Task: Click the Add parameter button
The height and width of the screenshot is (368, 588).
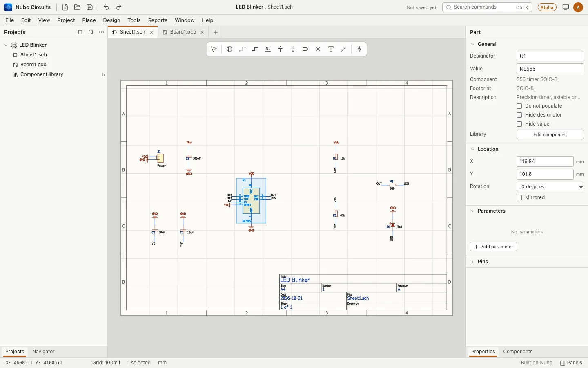Action: (x=493, y=247)
